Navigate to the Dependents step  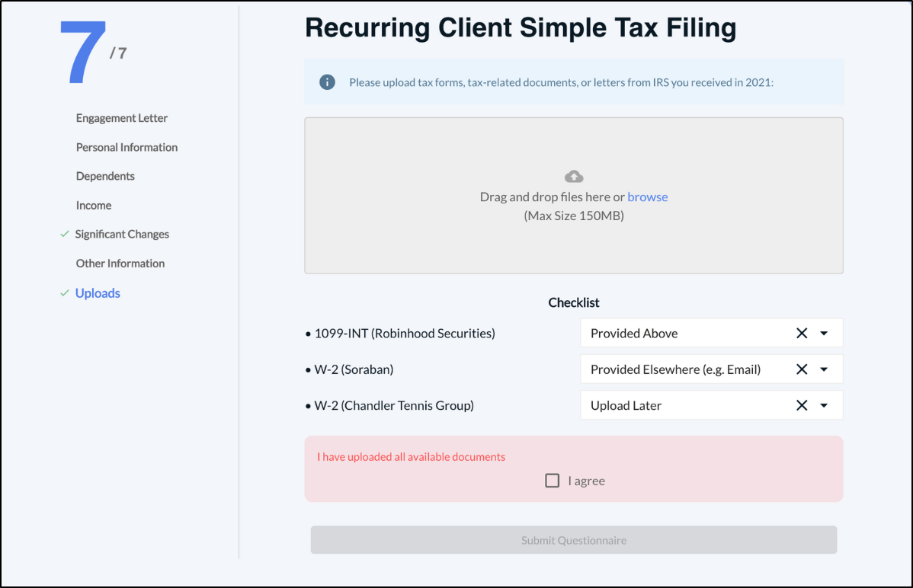coord(105,176)
